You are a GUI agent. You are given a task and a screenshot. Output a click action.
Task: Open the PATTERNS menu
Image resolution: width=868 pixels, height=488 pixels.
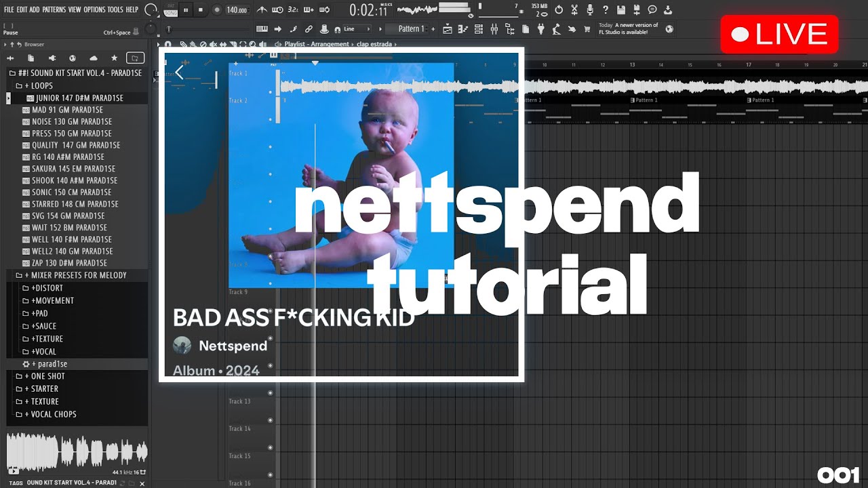click(x=54, y=9)
